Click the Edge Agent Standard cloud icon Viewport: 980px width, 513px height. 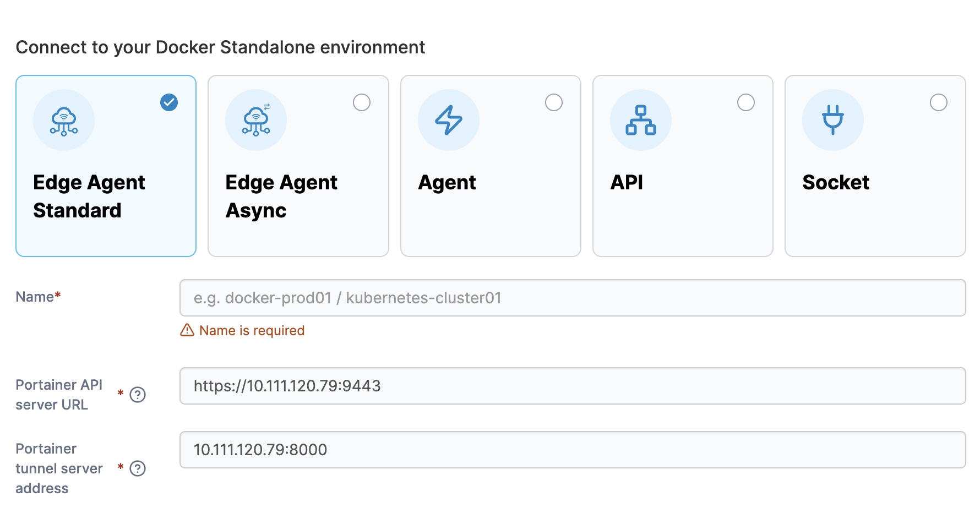[64, 120]
